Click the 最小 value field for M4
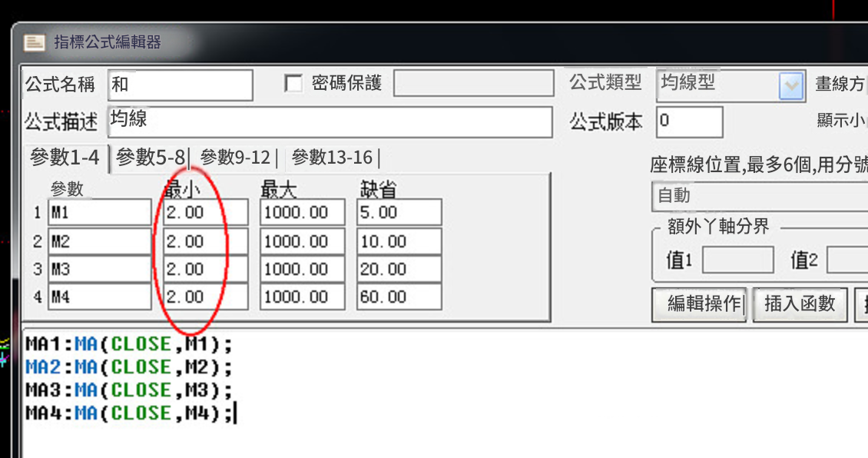 click(x=206, y=297)
